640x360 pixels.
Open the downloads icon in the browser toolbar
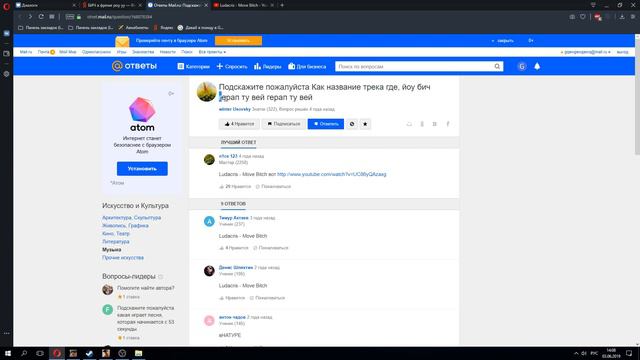622,17
